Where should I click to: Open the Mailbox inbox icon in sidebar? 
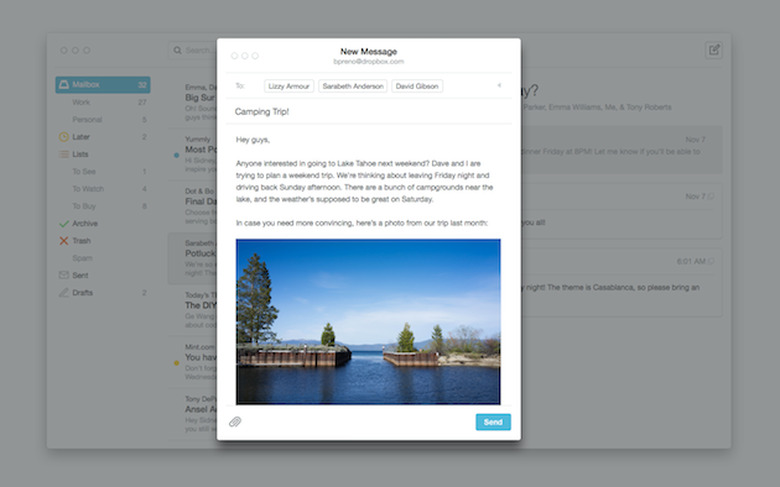point(64,85)
